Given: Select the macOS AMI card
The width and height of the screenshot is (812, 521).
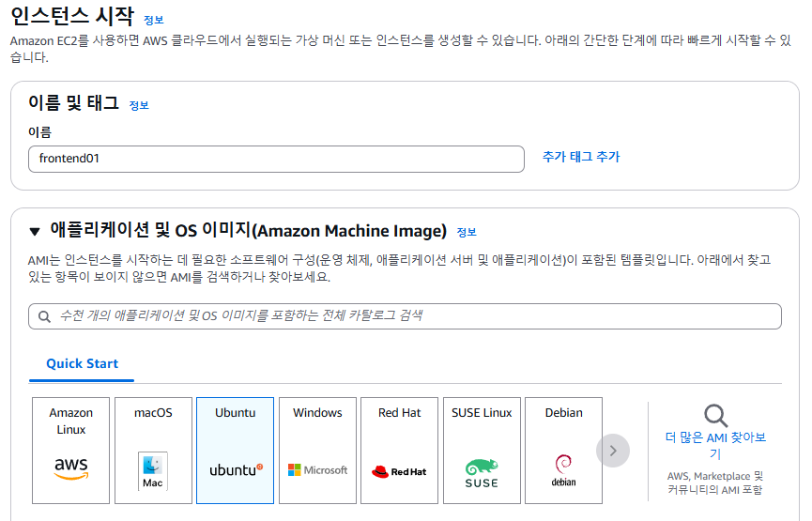Looking at the screenshot, I should tap(153, 450).
